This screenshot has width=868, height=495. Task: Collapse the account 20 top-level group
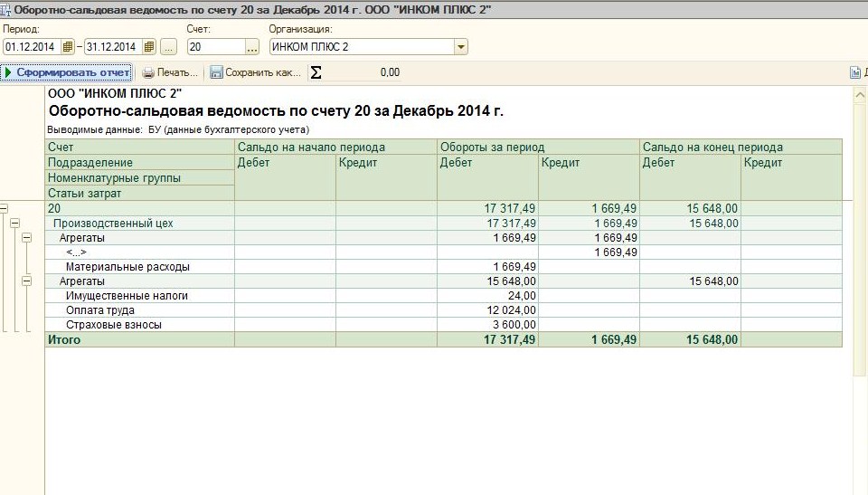4,209
